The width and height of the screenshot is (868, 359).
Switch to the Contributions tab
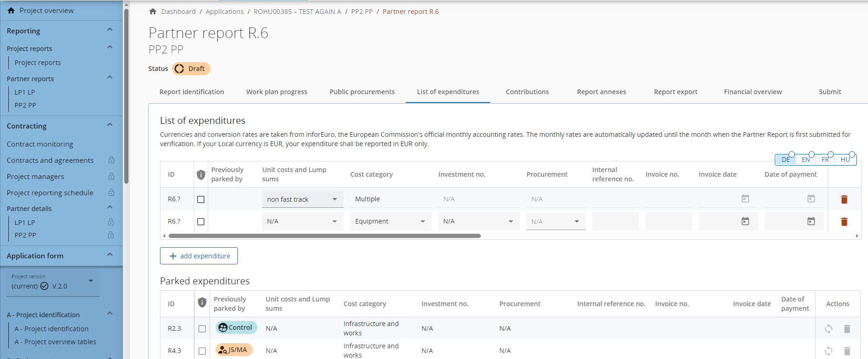[x=527, y=92]
